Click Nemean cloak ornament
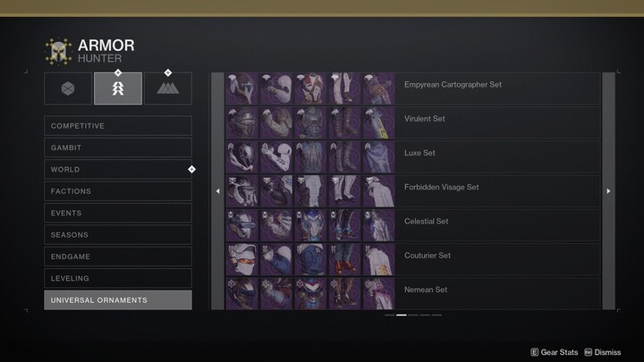Viewport: 644px width, 362px height. click(x=378, y=293)
